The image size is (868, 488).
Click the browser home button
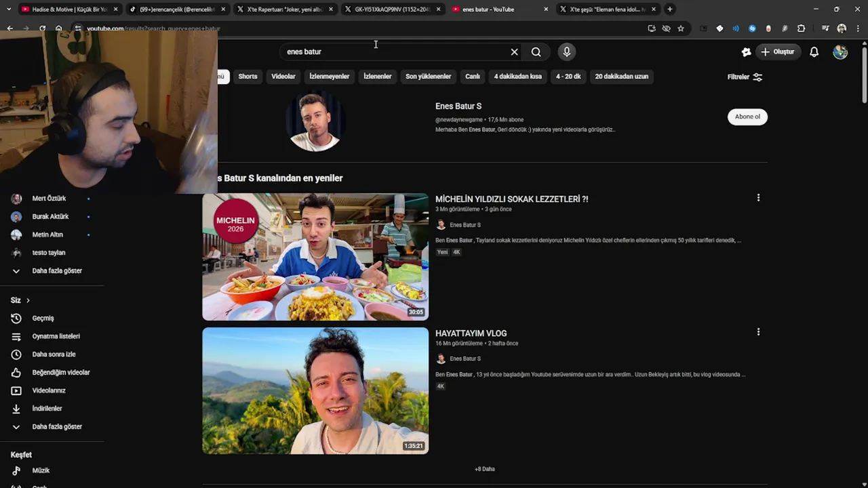click(x=59, y=28)
